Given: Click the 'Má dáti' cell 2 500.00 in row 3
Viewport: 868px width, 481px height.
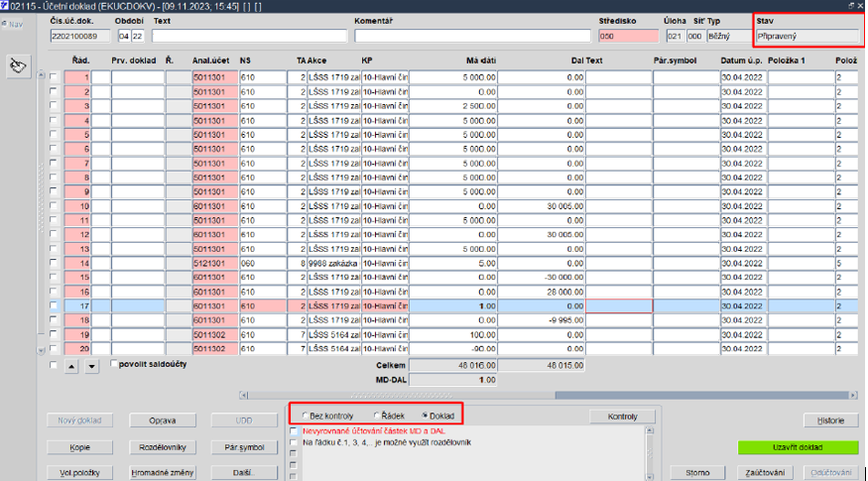Looking at the screenshot, I should click(452, 106).
